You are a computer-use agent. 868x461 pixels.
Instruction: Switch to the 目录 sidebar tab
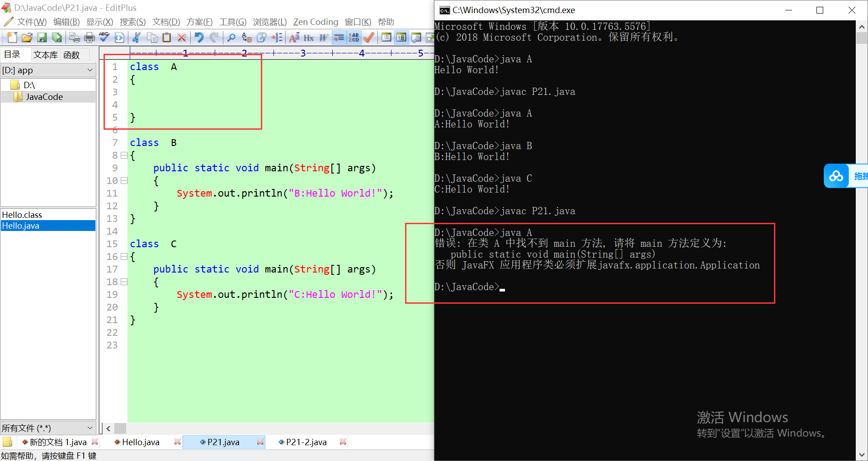12,54
